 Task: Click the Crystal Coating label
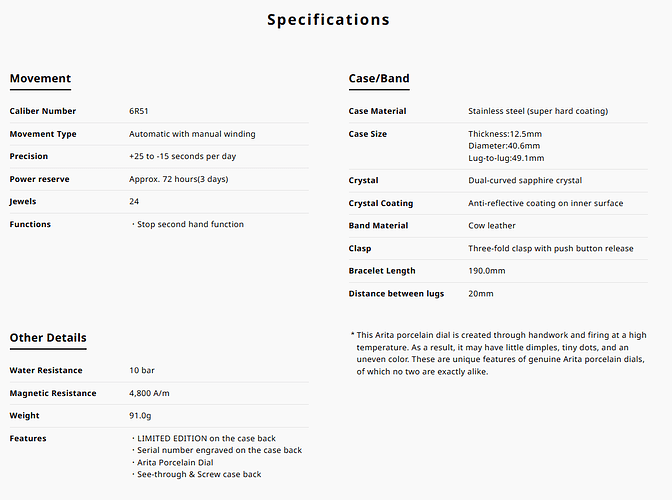pyautogui.click(x=381, y=203)
